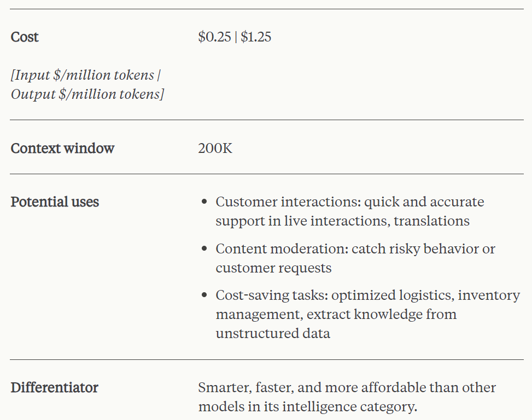Click 'support in live interactions, translations' line
The width and height of the screenshot is (532, 420).
(342, 221)
